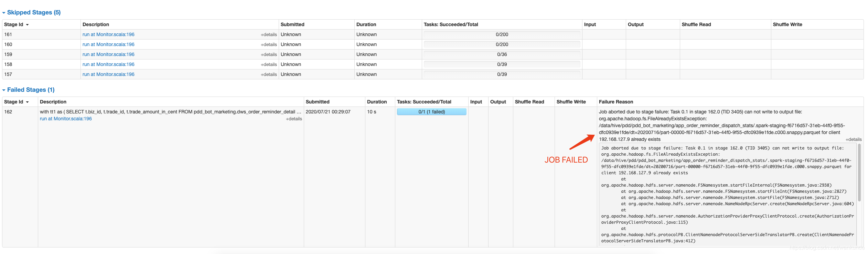The height and width of the screenshot is (254, 868).
Task: Sort skipped stages by Shuffle Read column
Action: click(696, 24)
